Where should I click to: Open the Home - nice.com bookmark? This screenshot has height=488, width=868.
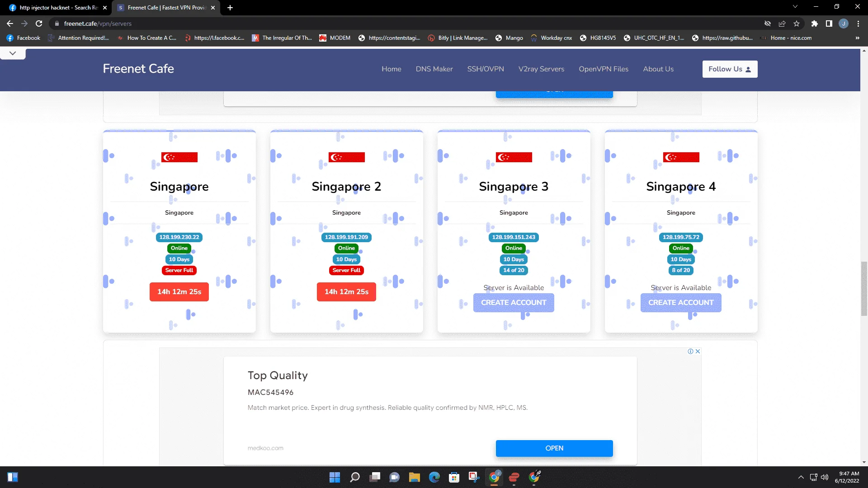pyautogui.click(x=786, y=38)
